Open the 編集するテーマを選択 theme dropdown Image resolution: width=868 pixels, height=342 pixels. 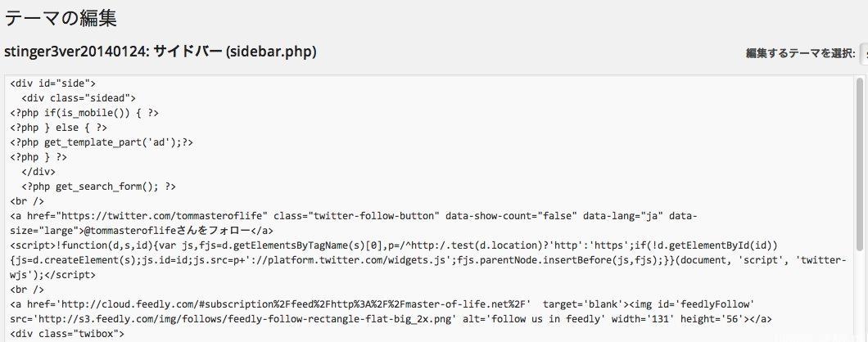click(x=862, y=53)
